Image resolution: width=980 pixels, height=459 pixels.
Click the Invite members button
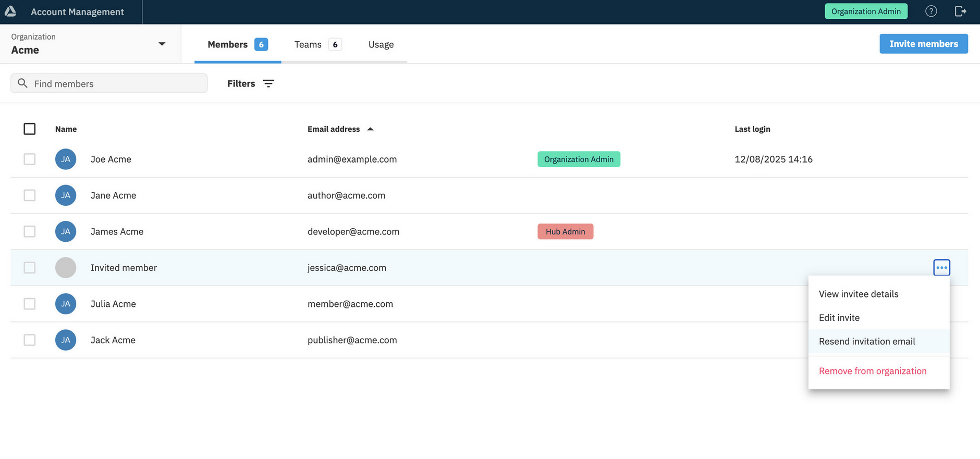tap(924, 44)
